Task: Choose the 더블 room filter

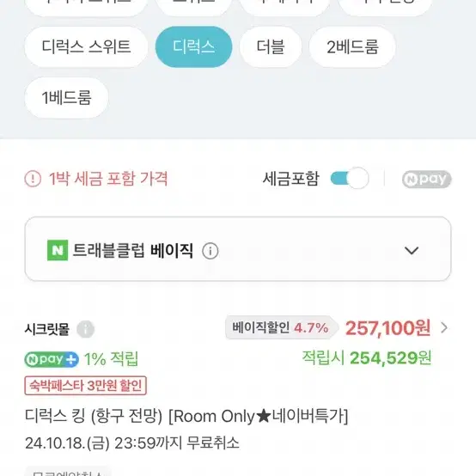Action: [x=271, y=46]
